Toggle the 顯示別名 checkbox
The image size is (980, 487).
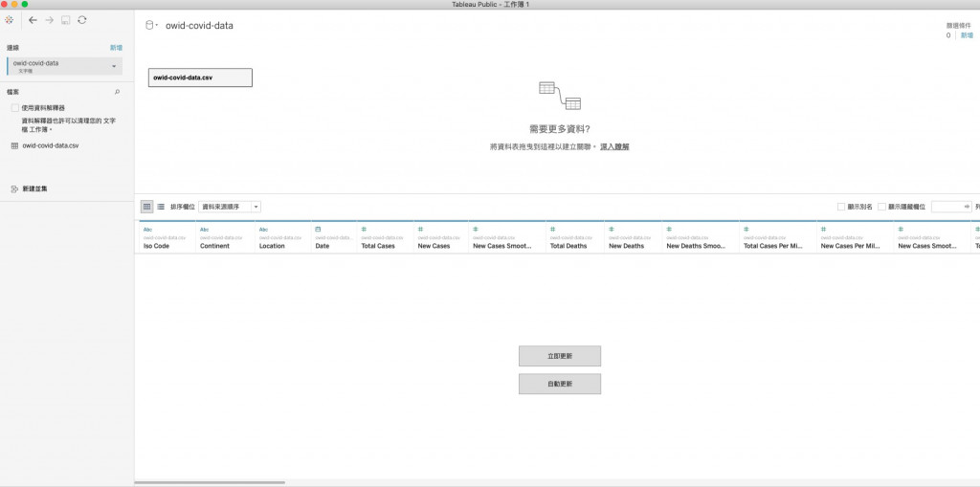tap(841, 207)
